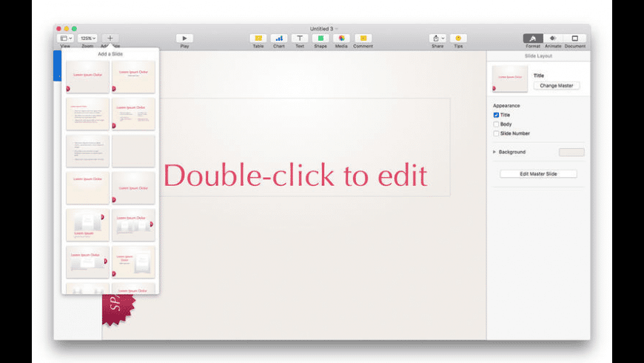Insert a Table from the toolbar
This screenshot has height=363, width=644.
point(258,39)
